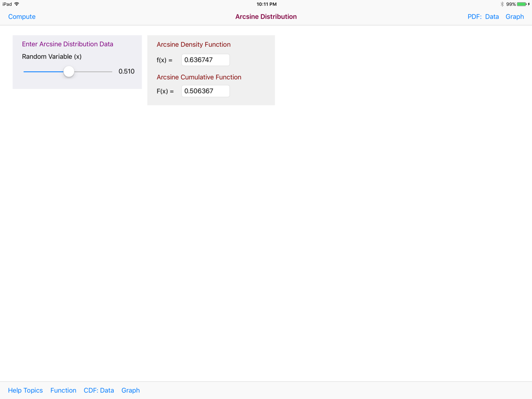Click the Arcsine Cumulative Function heading
The height and width of the screenshot is (399, 532).
(199, 77)
